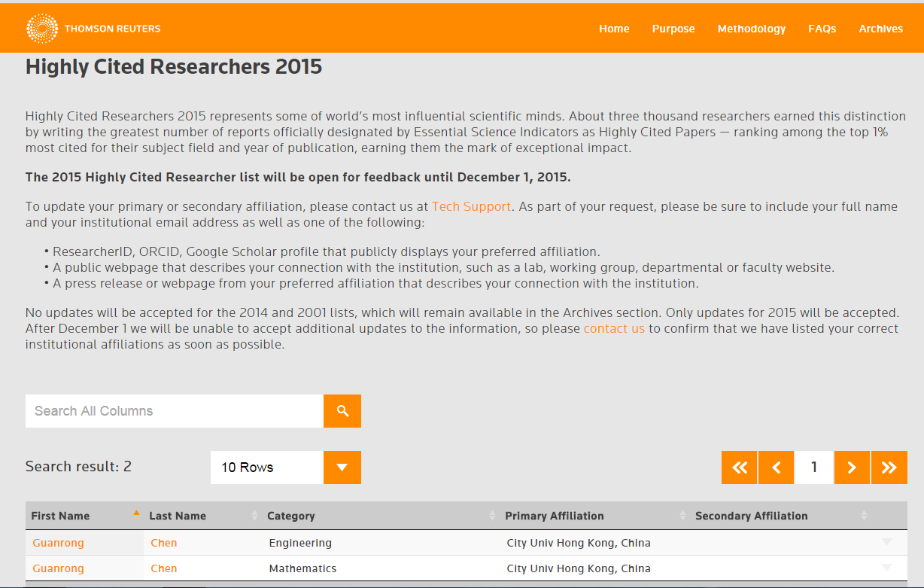Open the rows-per-page dropdown arrow
The height and width of the screenshot is (588, 924).
pos(342,468)
